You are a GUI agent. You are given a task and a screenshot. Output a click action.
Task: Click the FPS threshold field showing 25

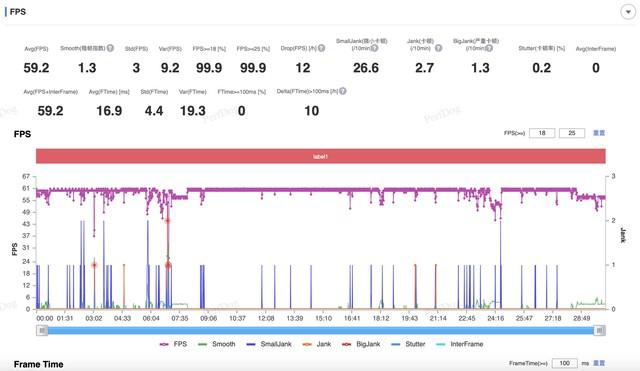tap(572, 133)
